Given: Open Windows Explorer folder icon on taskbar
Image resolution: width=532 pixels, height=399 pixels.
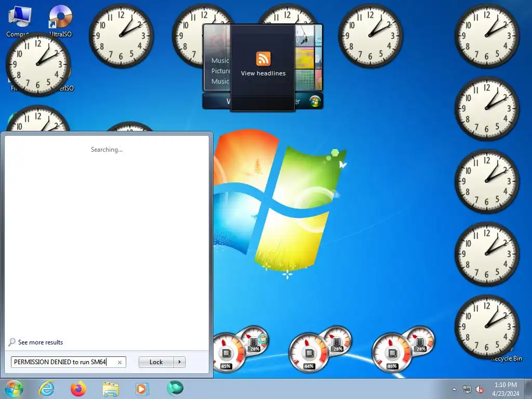Looking at the screenshot, I should coord(111,389).
